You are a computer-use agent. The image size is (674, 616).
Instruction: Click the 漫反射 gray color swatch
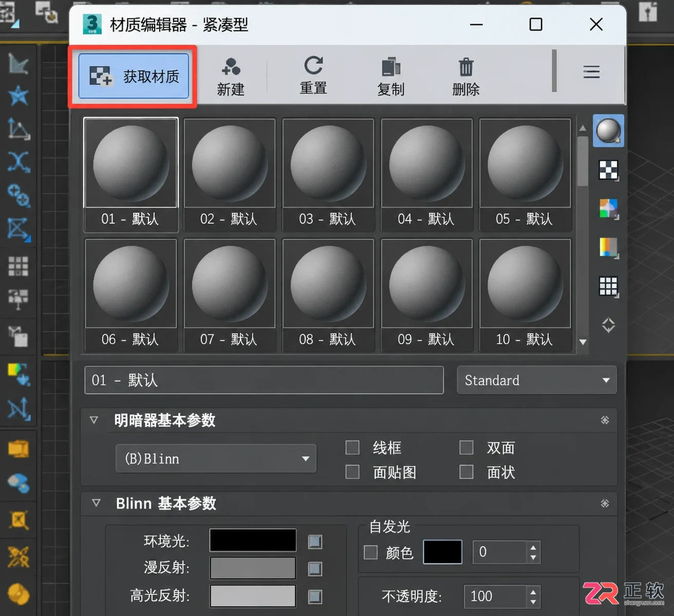[253, 568]
